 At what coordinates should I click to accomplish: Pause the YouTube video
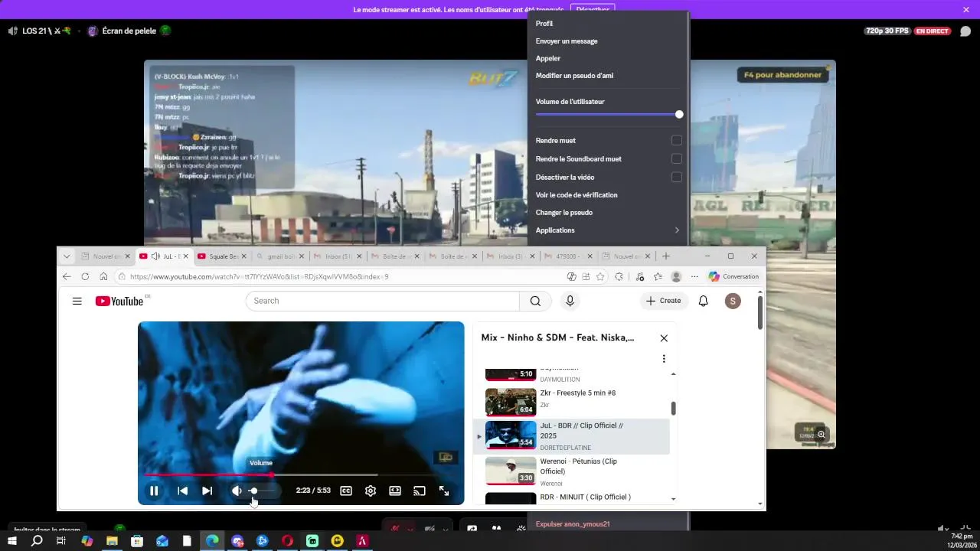(x=154, y=491)
